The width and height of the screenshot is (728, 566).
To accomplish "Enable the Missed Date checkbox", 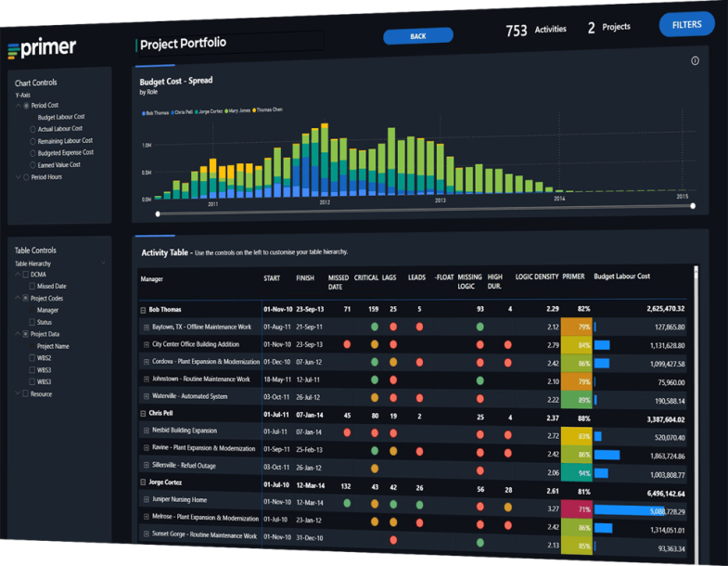I will [32, 287].
